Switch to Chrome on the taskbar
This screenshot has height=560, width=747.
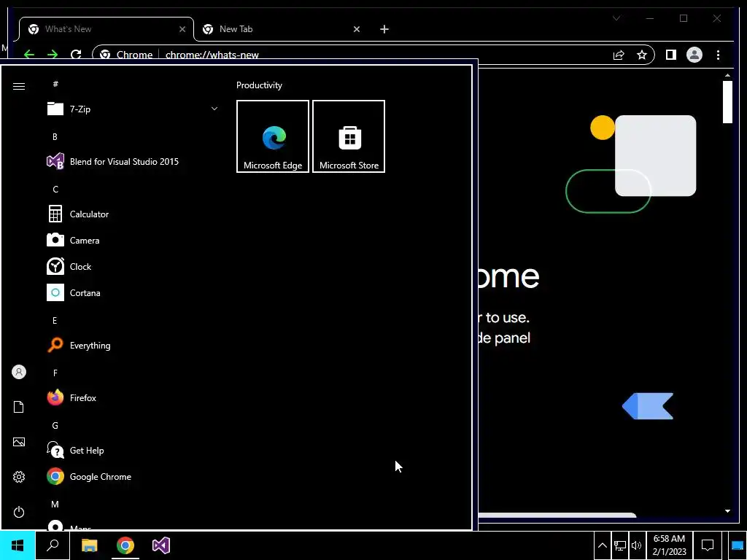click(125, 545)
